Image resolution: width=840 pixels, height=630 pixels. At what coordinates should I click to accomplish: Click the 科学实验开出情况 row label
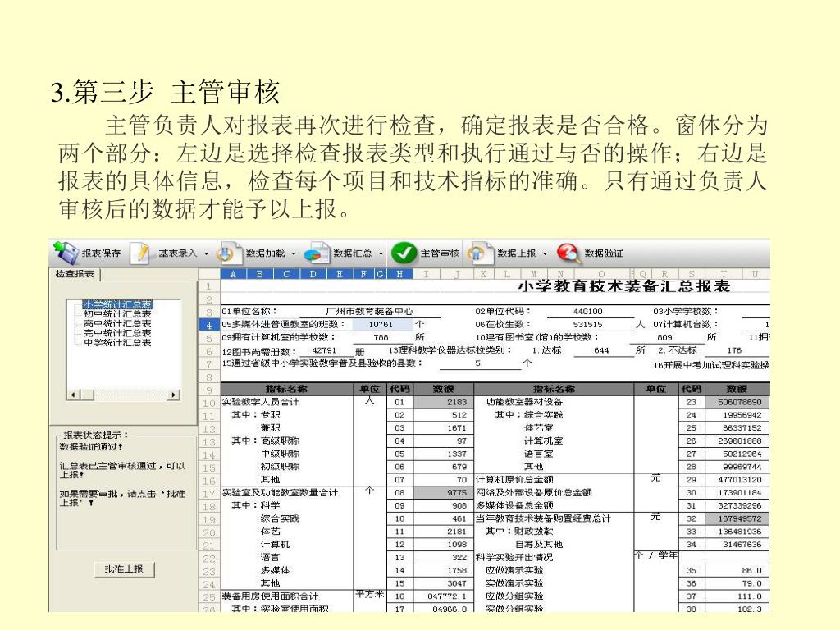coord(514,557)
